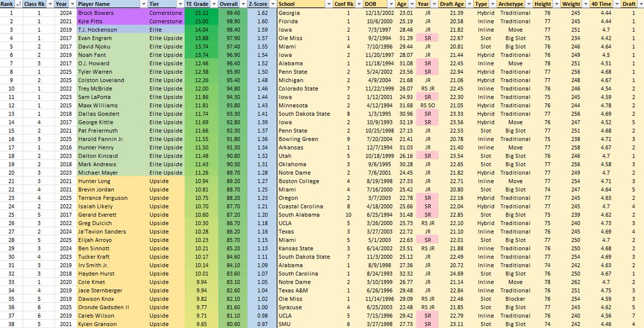644x328 pixels.
Task: Open the TE Grade filter dropdown
Action: 214,4
